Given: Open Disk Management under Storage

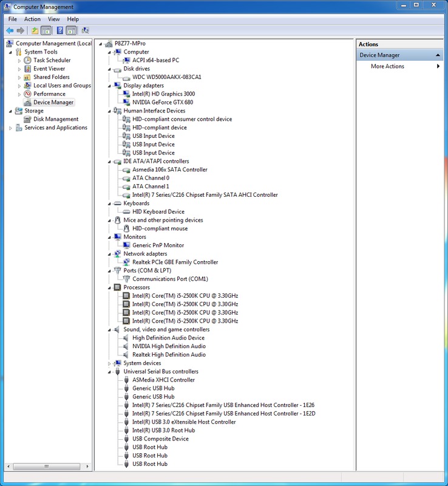Looking at the screenshot, I should (x=56, y=119).
